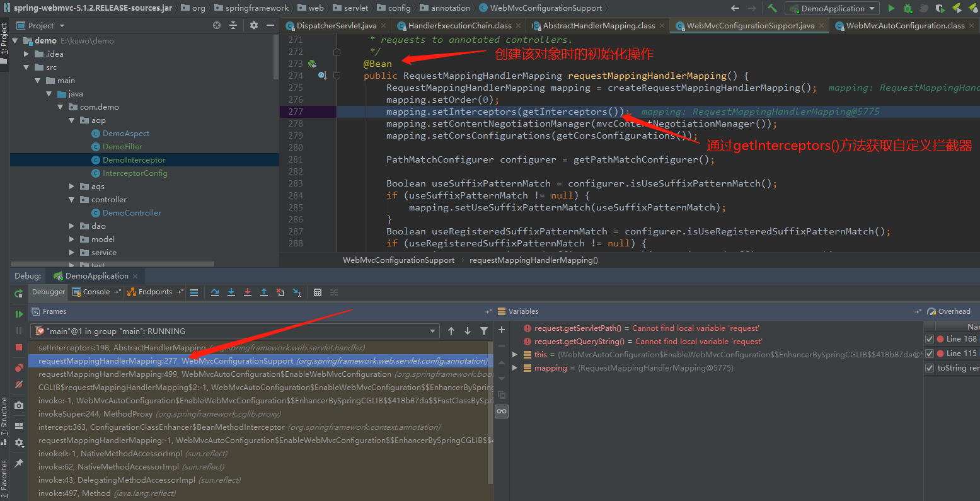Open the Evaluate Expression calculator icon

tap(317, 292)
